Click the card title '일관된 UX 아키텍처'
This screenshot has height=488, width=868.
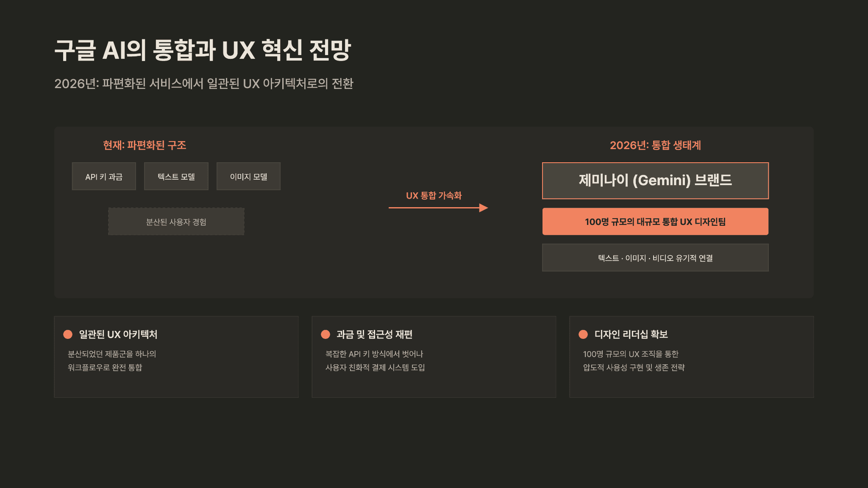118,334
